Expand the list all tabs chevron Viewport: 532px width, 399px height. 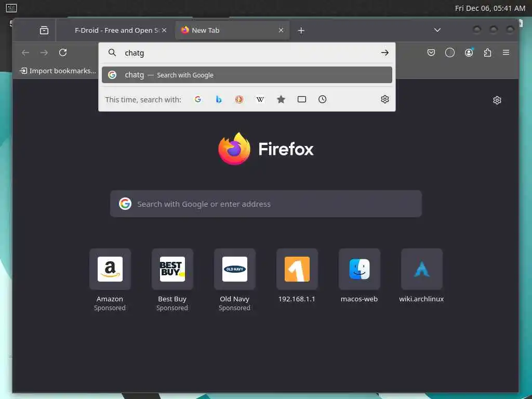pyautogui.click(x=437, y=30)
